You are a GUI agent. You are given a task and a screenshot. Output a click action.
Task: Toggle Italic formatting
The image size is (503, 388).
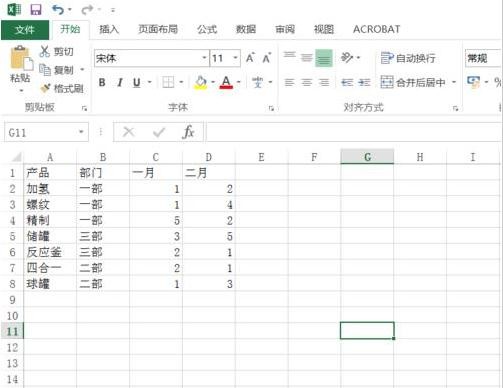(119, 82)
